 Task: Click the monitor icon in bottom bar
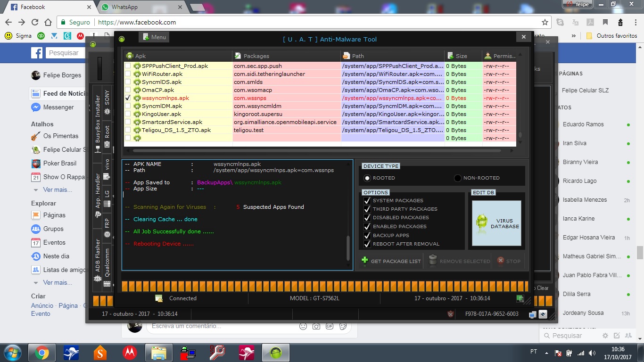[533, 314]
